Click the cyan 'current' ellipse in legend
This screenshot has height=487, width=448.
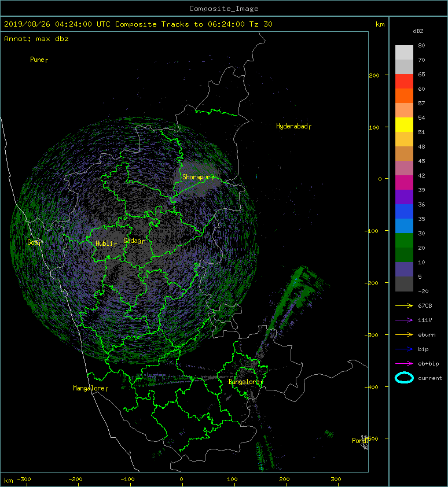click(x=404, y=378)
